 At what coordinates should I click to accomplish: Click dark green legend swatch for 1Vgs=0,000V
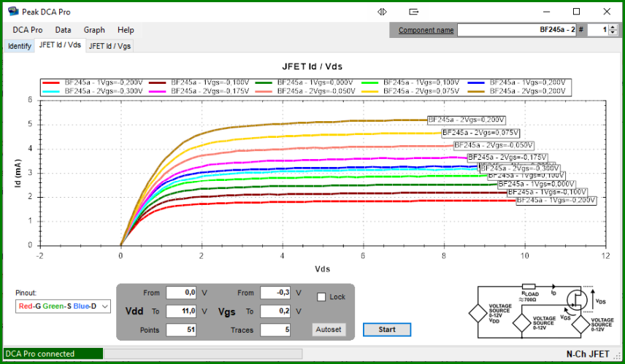coord(264,82)
